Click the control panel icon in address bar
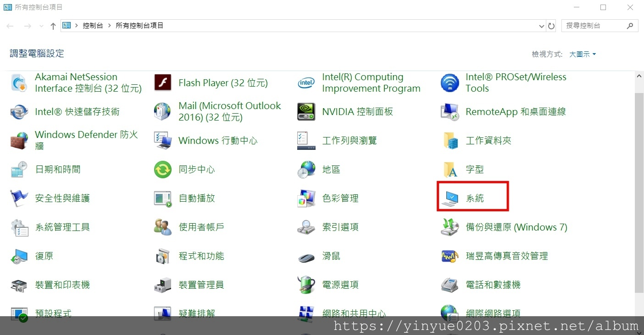The height and width of the screenshot is (335, 644). pos(67,26)
